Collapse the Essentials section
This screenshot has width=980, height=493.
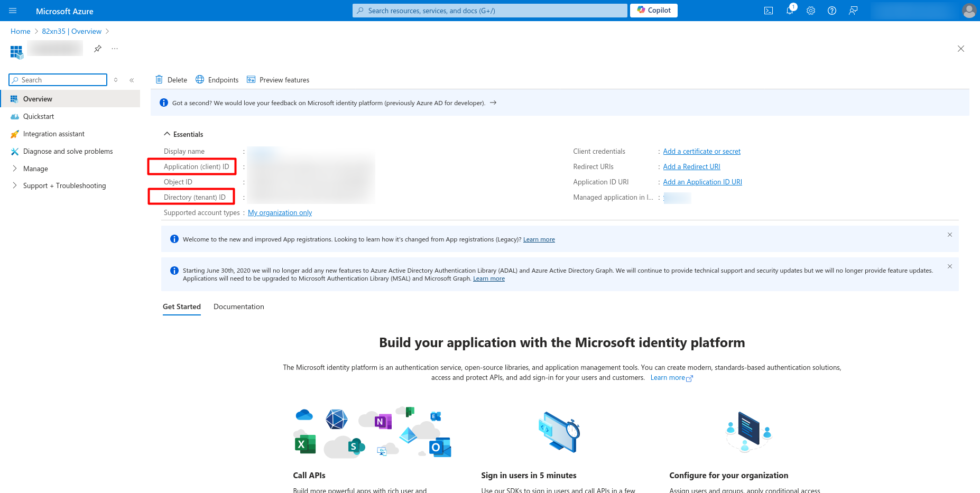point(167,134)
